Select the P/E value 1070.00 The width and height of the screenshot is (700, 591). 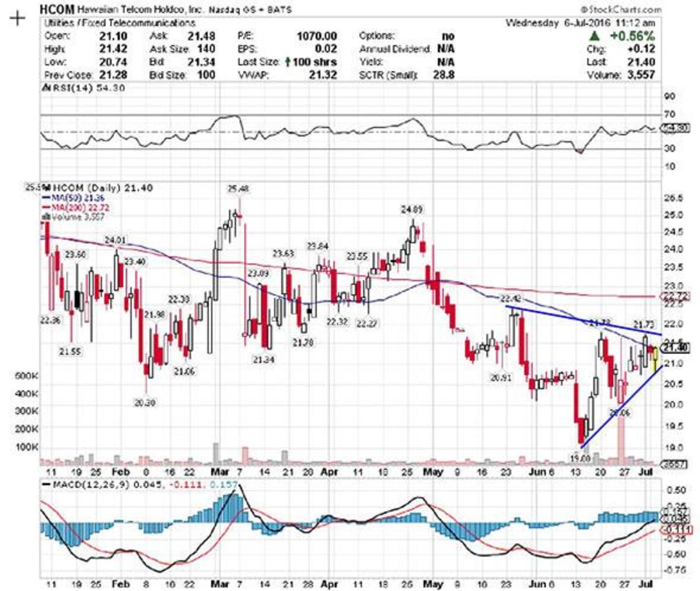(317, 36)
